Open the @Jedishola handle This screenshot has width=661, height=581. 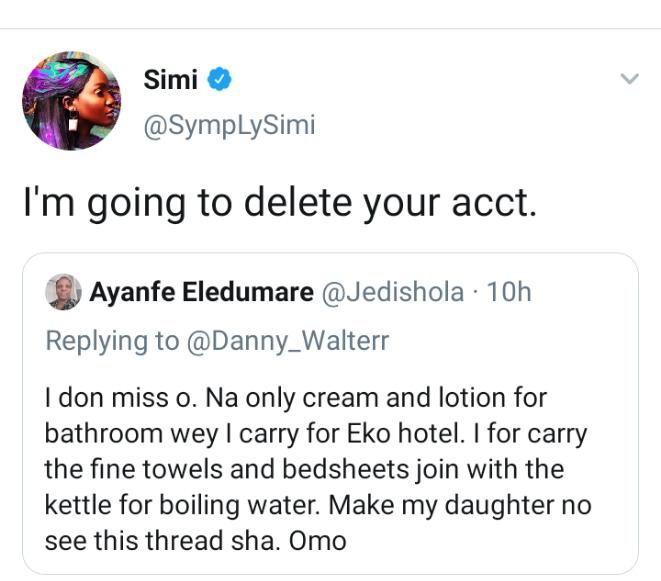coord(393,291)
